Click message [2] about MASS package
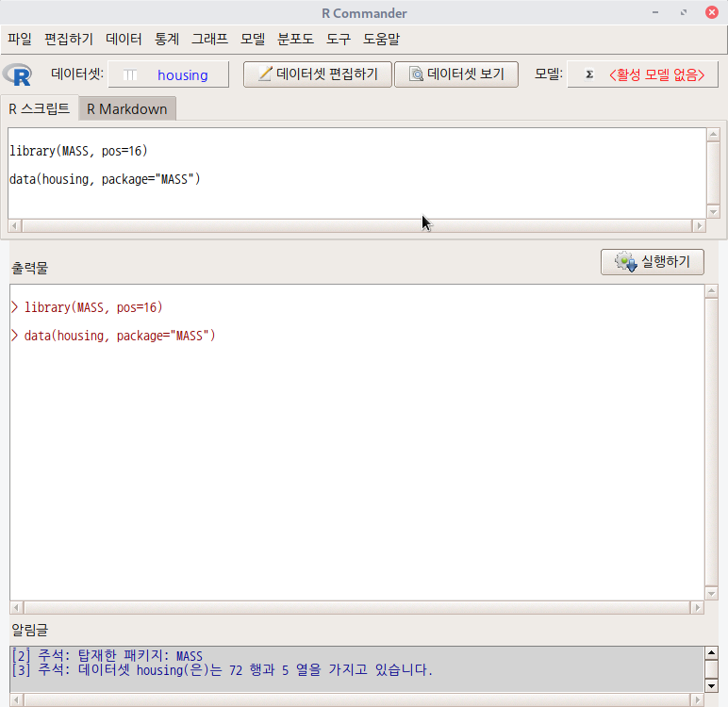 [x=108, y=656]
